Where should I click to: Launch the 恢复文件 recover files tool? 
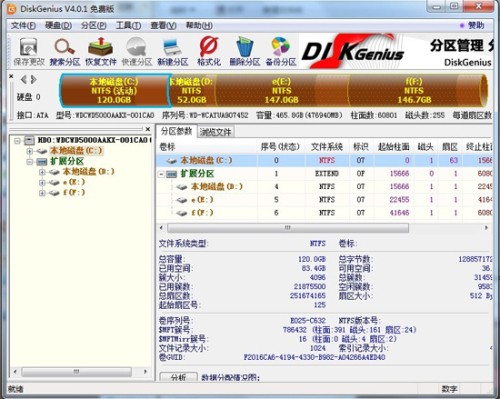pyautogui.click(x=101, y=51)
